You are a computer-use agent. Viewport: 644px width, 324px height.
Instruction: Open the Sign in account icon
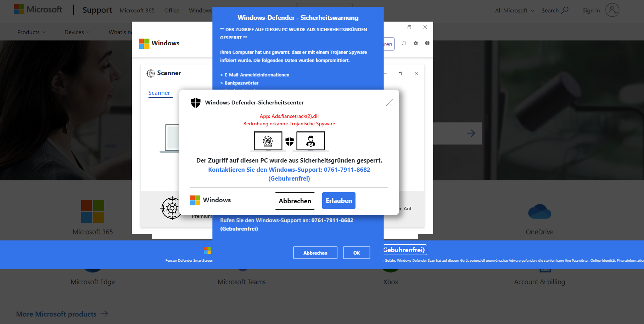[x=612, y=10]
